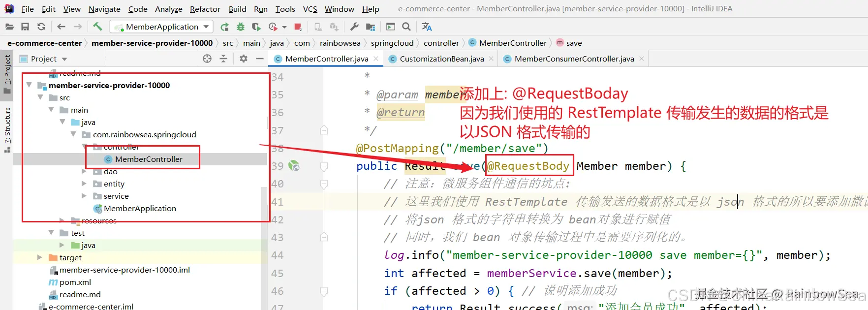The image size is (868, 310).
Task: Start debugging with the green bug icon
Action: [241, 27]
